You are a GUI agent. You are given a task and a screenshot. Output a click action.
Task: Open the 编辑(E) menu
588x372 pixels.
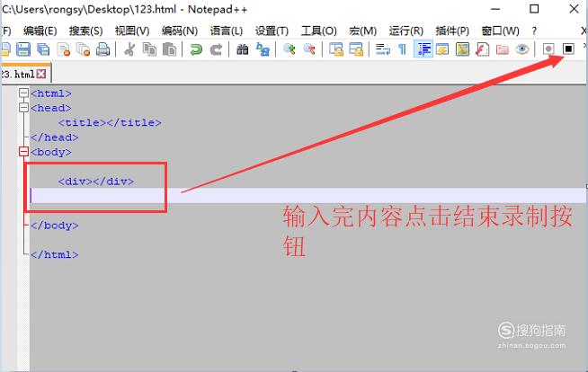point(40,31)
